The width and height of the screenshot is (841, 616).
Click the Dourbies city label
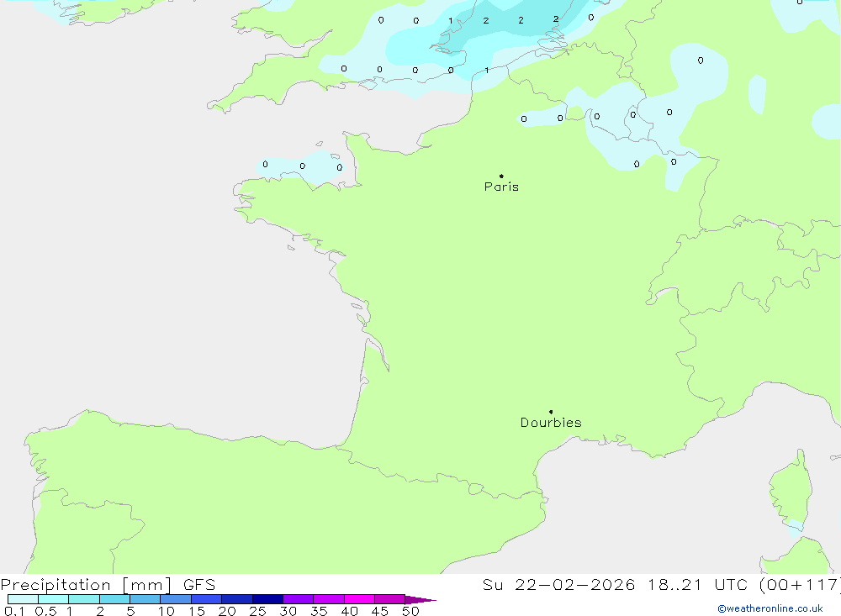[551, 423]
